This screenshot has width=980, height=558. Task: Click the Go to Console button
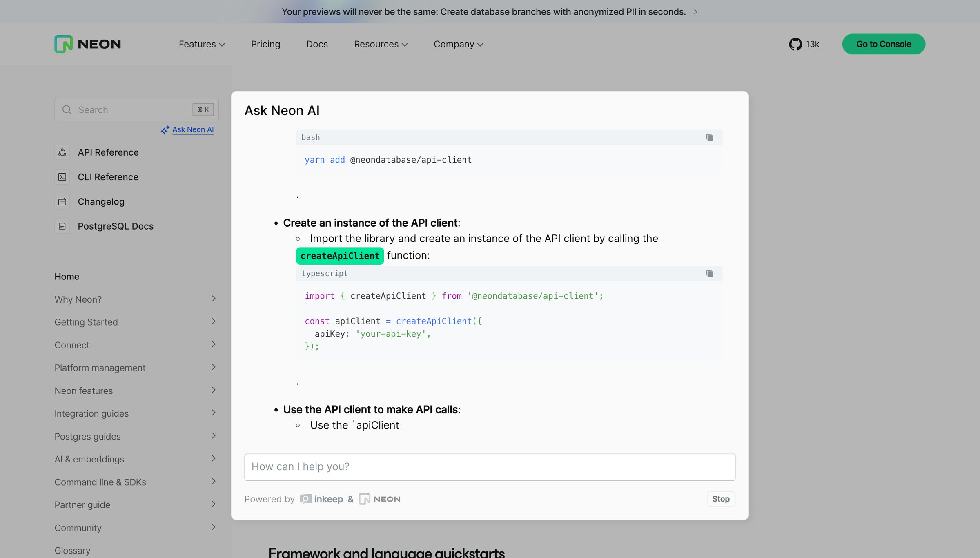tap(884, 44)
